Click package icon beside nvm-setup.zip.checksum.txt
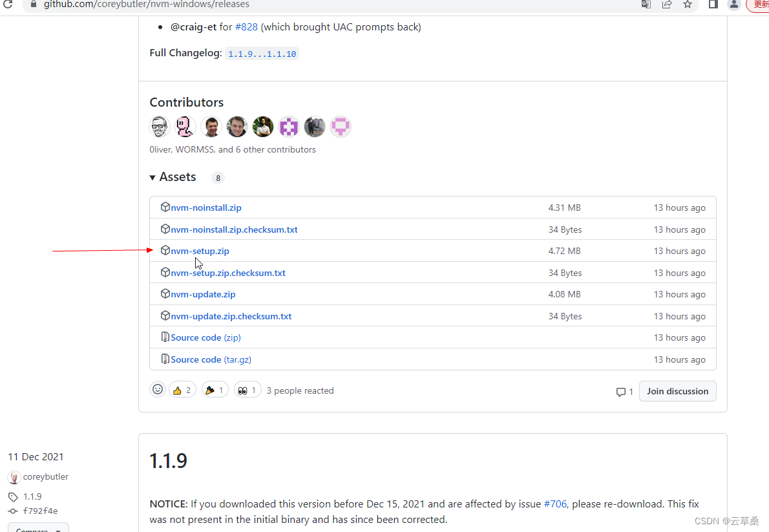This screenshot has width=769, height=532. pos(165,272)
